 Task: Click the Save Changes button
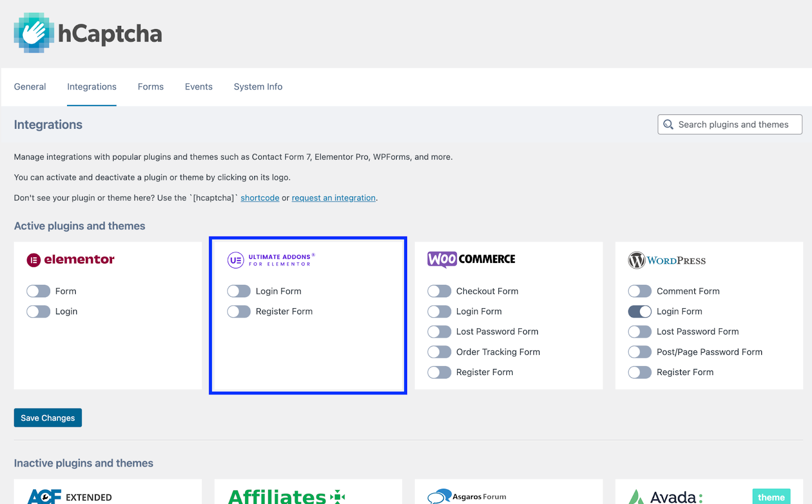(48, 418)
